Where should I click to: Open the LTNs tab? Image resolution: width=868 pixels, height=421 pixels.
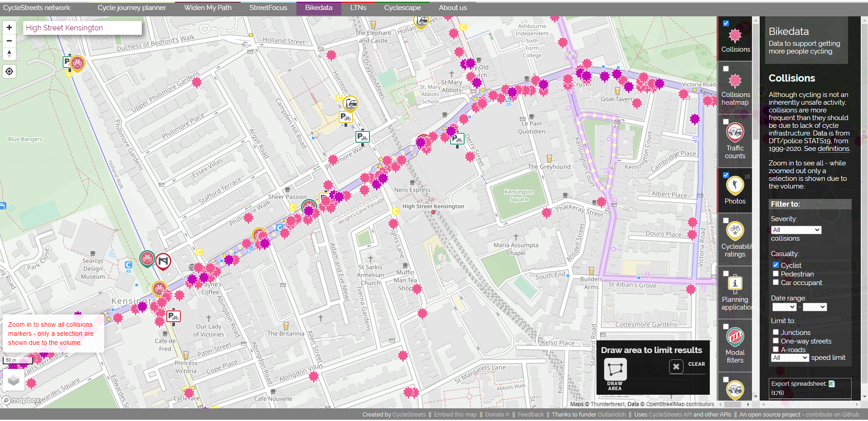(x=358, y=8)
